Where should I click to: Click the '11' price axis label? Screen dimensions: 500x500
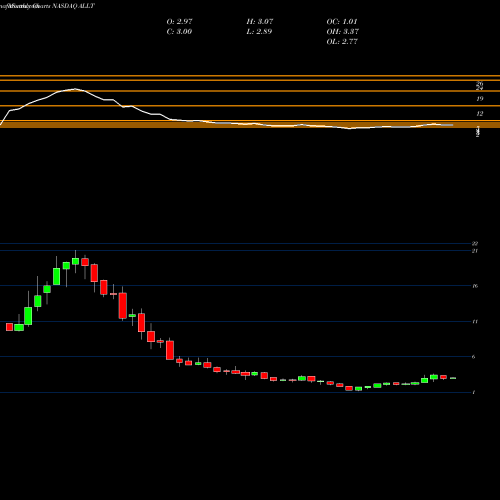click(475, 322)
